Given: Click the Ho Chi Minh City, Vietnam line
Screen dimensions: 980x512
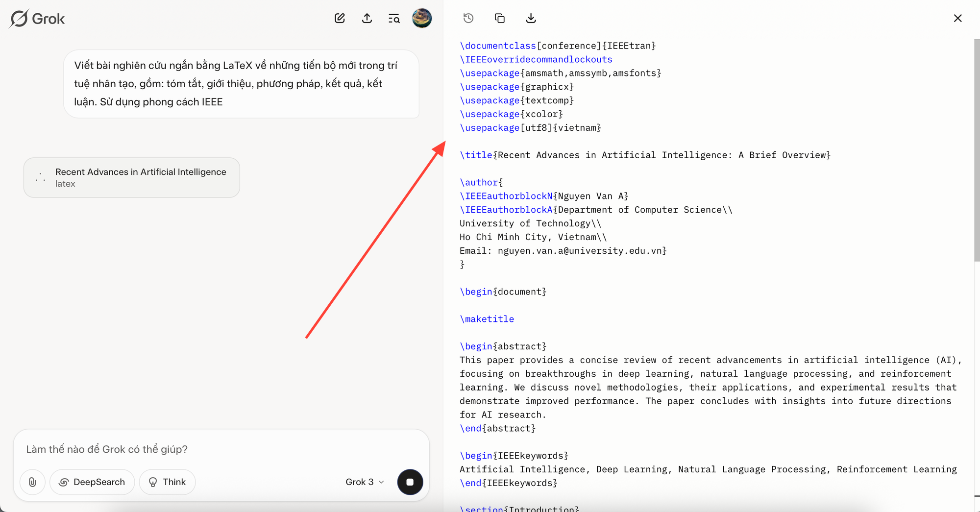Looking at the screenshot, I should coord(533,237).
